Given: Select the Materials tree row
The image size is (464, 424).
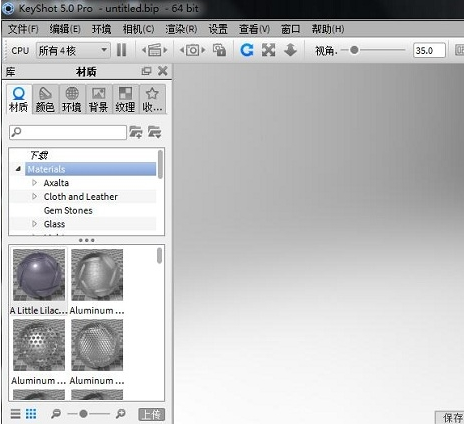Looking at the screenshot, I should point(90,169).
